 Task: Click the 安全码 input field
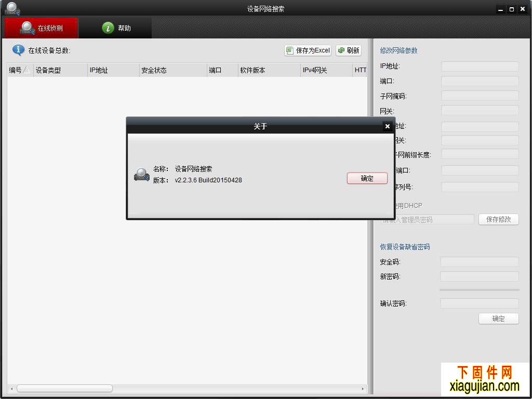click(x=479, y=262)
